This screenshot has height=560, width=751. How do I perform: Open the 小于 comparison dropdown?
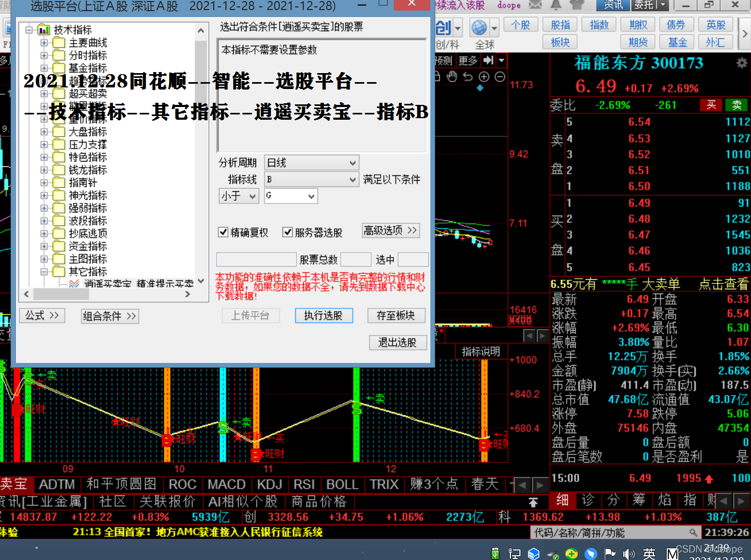pyautogui.click(x=239, y=196)
